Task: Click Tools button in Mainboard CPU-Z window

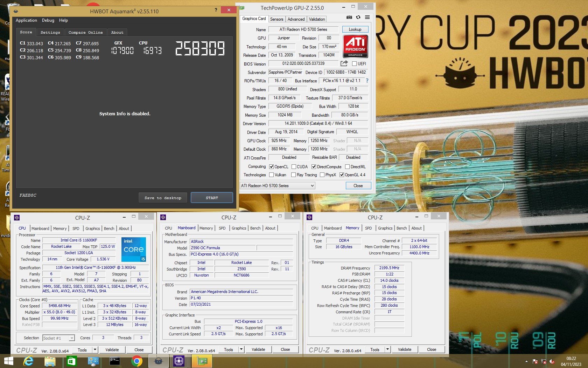Action: [x=229, y=350]
